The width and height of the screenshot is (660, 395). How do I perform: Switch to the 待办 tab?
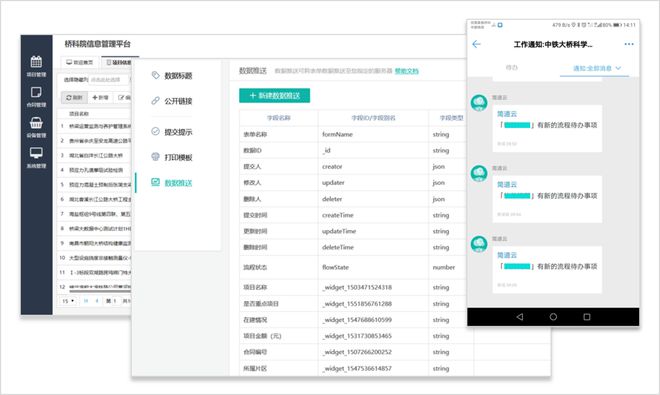click(511, 68)
